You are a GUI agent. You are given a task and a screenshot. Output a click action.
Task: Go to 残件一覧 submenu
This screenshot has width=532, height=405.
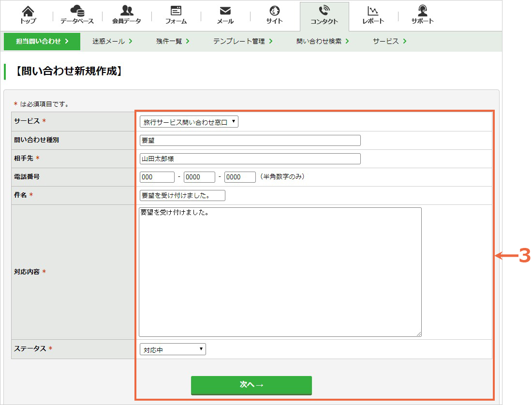[x=173, y=42]
